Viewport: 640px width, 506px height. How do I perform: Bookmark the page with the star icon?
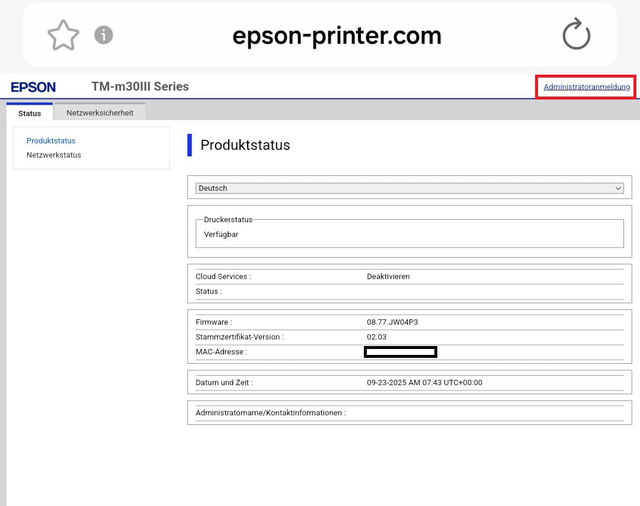tap(63, 35)
